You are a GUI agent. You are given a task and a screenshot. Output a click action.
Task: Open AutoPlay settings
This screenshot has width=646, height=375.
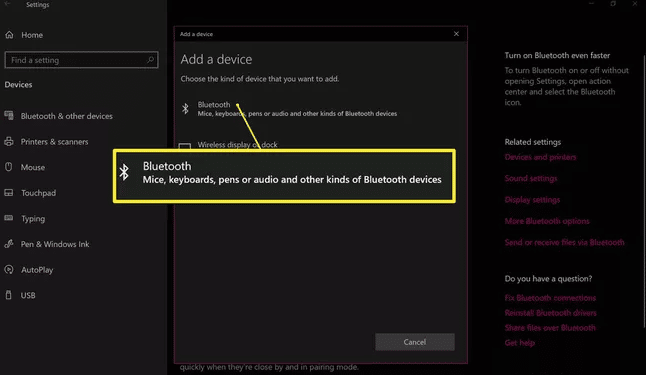pyautogui.click(x=37, y=270)
